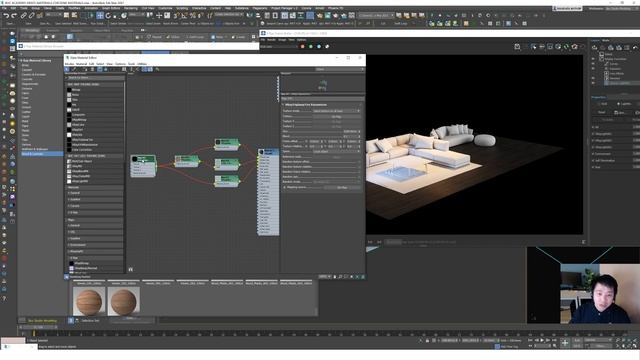The image size is (640, 360).
Task: Select VRayMtl in the materials list
Action: 78,166
